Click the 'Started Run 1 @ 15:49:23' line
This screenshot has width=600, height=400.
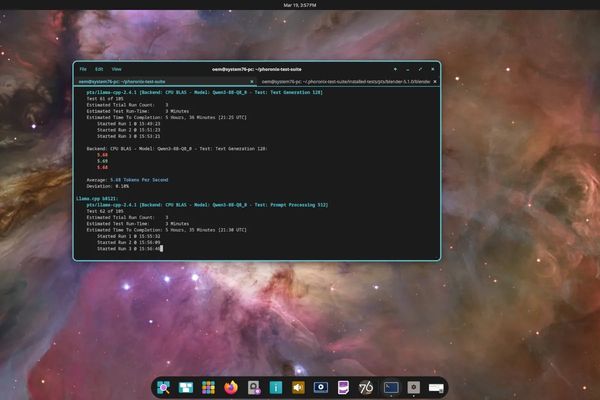coord(129,124)
